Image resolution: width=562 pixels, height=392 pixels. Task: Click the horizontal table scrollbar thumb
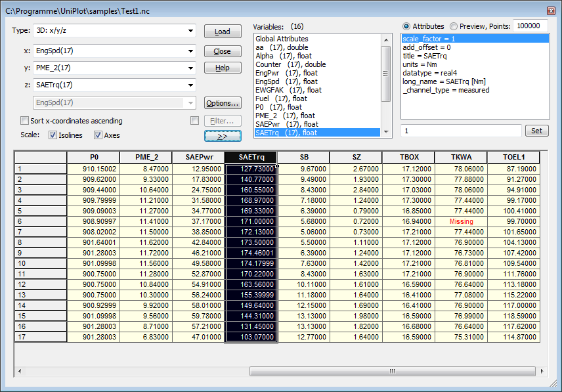393,371
